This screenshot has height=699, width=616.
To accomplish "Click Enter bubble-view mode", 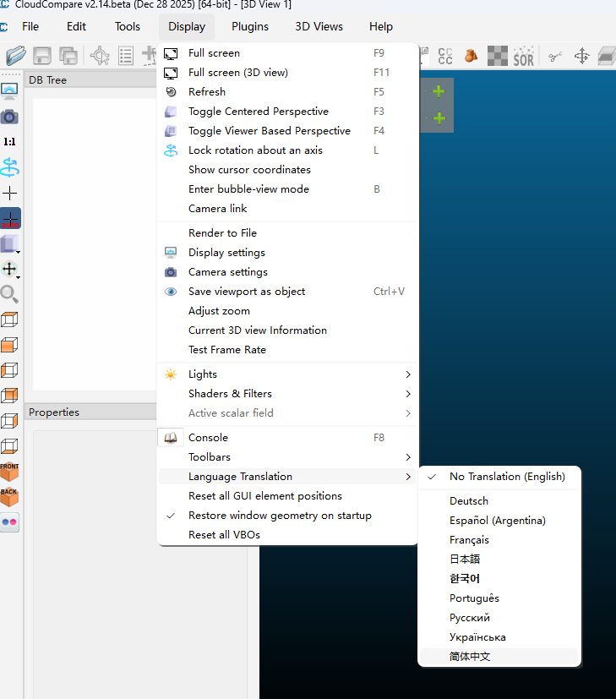I will click(287, 189).
